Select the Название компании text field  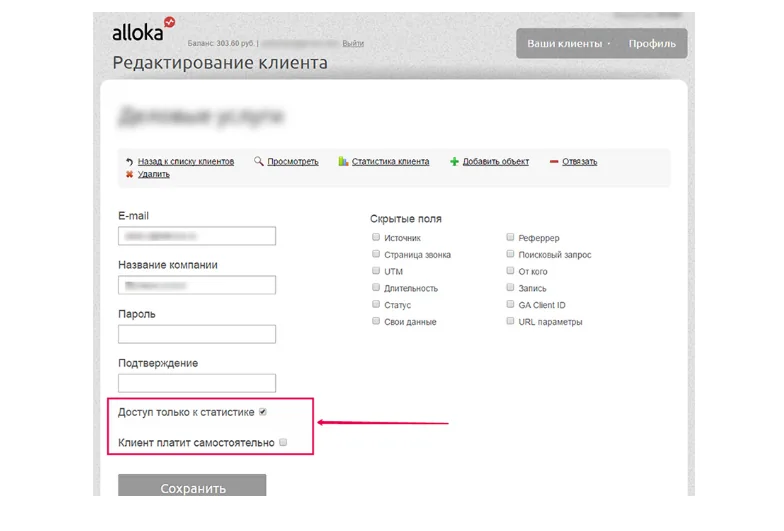pyautogui.click(x=196, y=285)
